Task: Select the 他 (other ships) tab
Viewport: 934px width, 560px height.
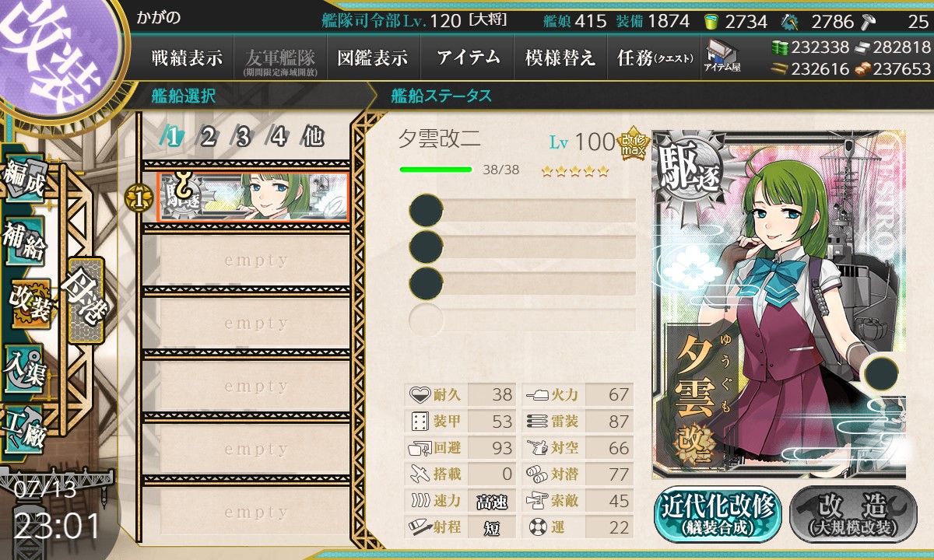Action: tap(313, 137)
